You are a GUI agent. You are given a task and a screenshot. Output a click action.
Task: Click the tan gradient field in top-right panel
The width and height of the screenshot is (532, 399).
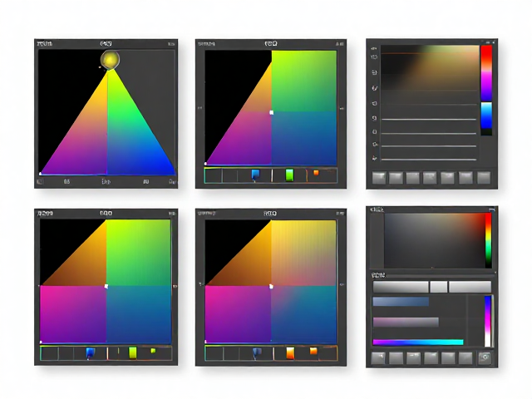pyautogui.click(x=430, y=67)
